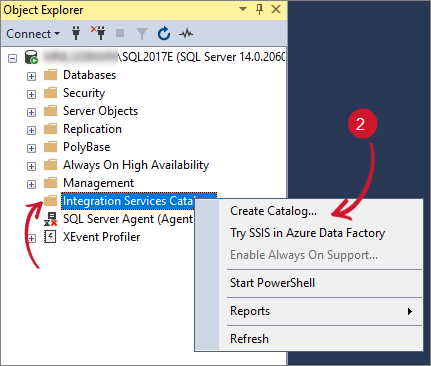This screenshot has height=366, width=431.
Task: Open the Connect dropdown in Object Explorer
Action: coord(33,34)
